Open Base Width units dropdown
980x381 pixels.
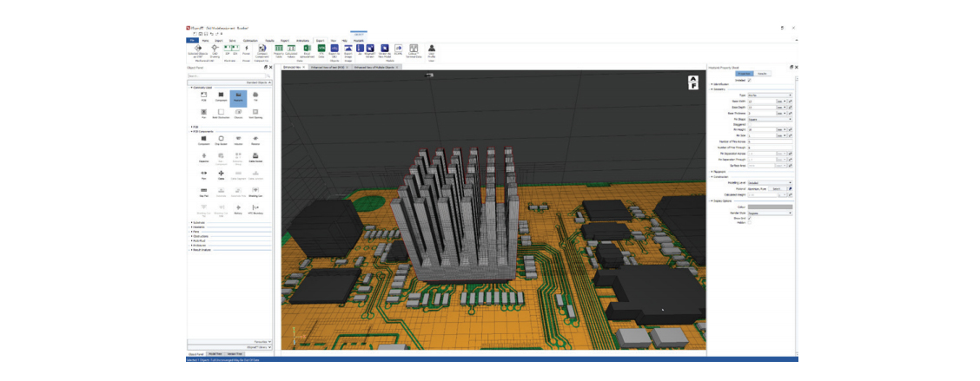[x=781, y=102]
